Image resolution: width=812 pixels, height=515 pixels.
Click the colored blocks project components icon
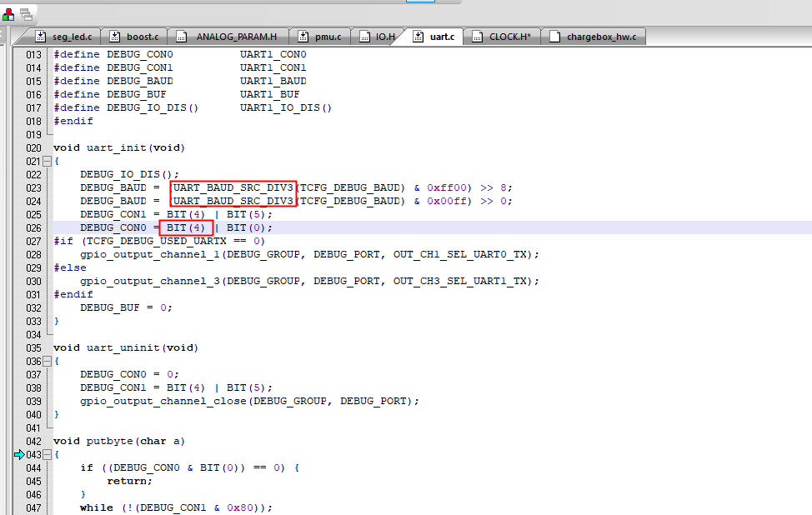point(8,15)
